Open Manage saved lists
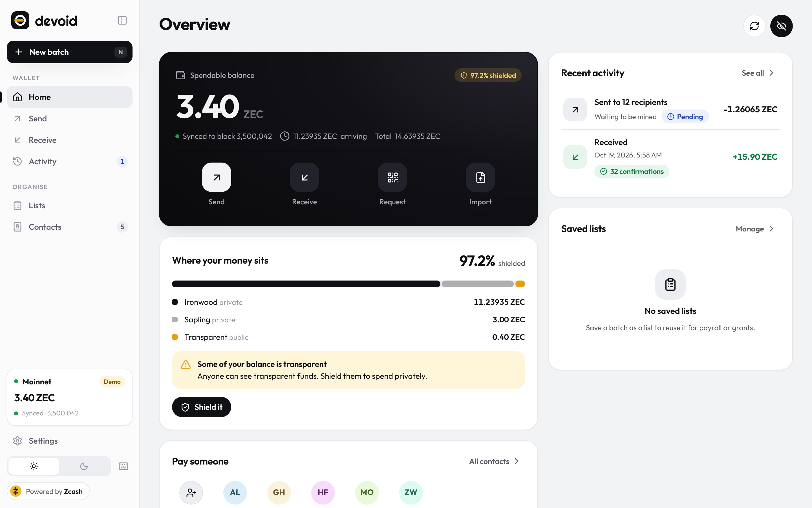 (755, 229)
